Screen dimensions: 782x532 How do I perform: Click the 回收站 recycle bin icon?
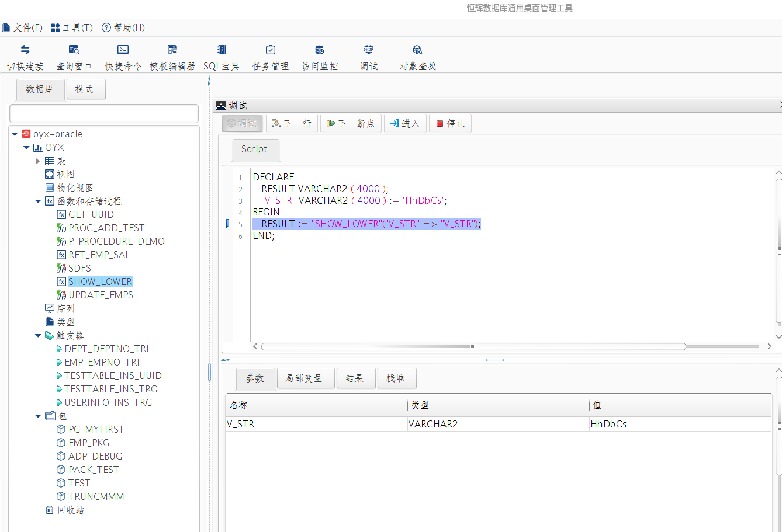(x=50, y=510)
